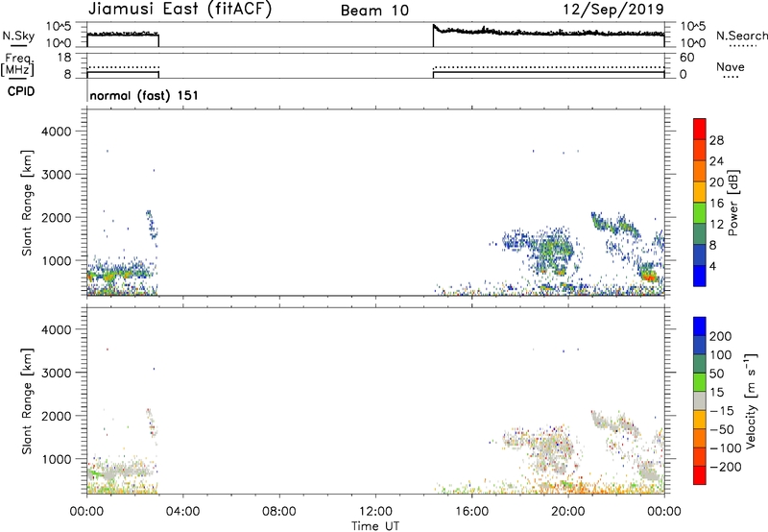Click the "Jiamusi East (fitACF)" plot title
Screen dimensions: 768x532
(180, 9)
